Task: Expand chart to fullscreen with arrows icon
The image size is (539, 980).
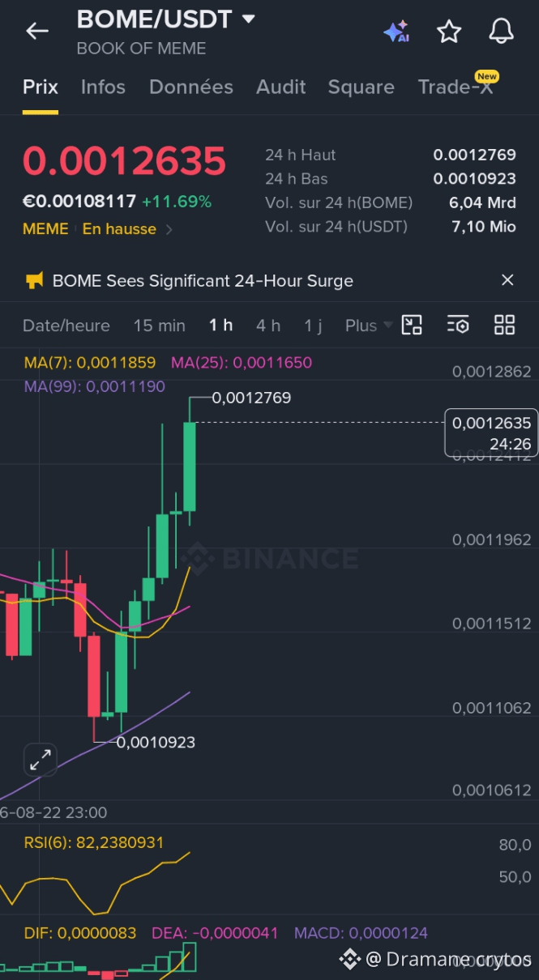Action: pyautogui.click(x=40, y=760)
